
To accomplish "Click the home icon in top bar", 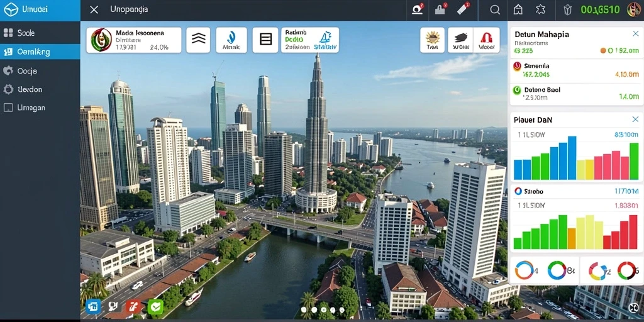I will pos(518,10).
